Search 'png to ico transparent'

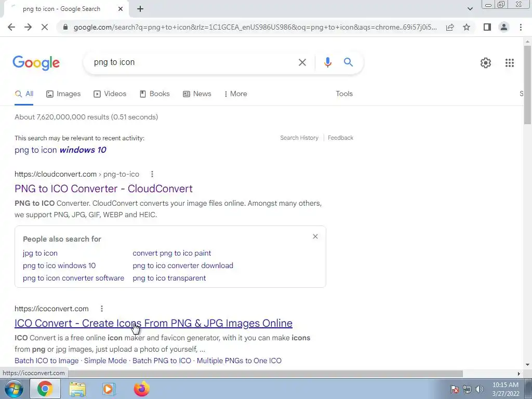coord(169,278)
